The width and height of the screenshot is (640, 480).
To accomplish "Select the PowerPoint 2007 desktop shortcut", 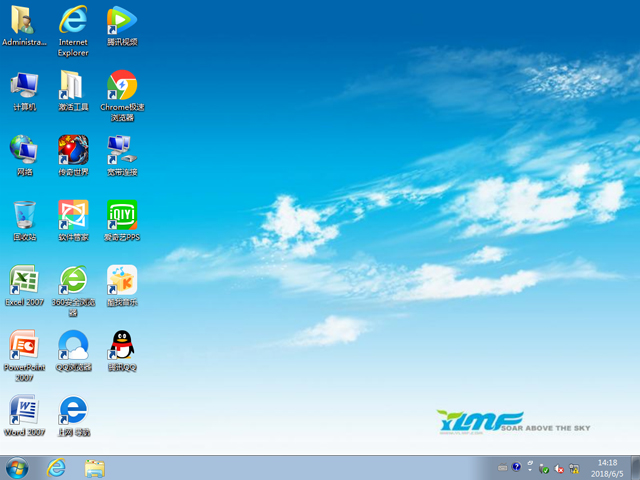I will (24, 346).
